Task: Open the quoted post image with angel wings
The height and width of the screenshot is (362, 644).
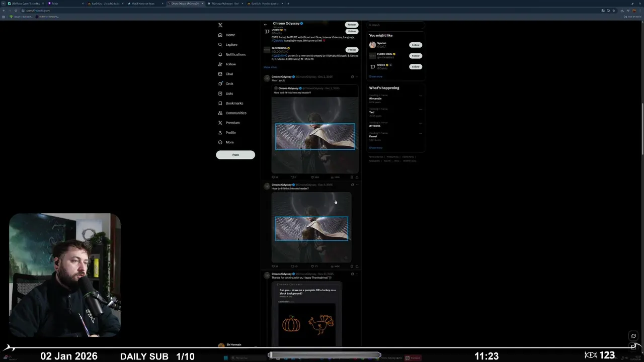Action: pos(315,134)
